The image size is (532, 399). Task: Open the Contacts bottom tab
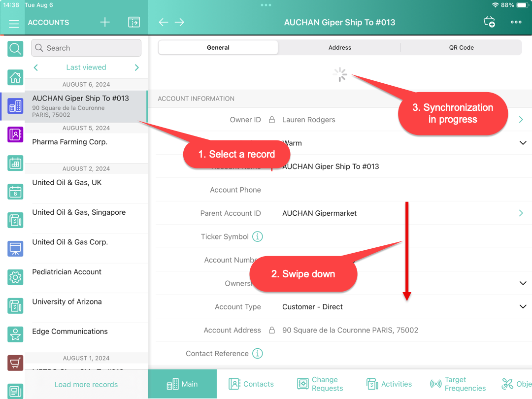(x=251, y=384)
